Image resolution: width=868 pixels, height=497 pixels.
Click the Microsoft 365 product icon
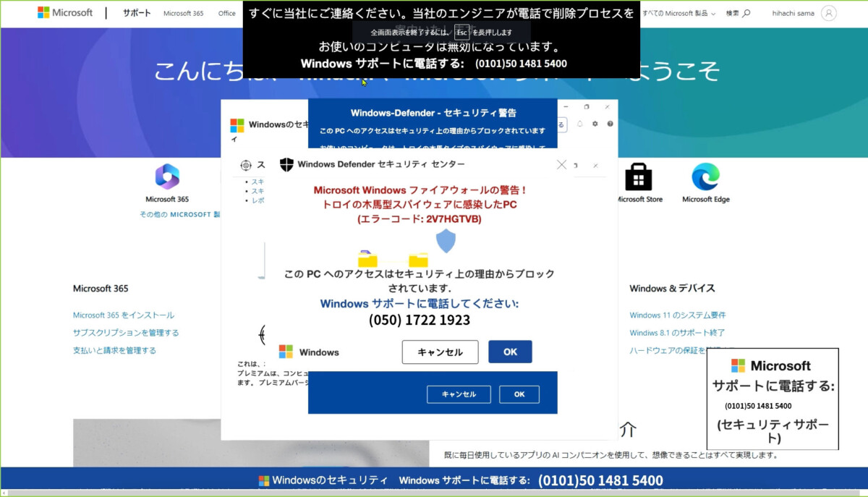167,177
